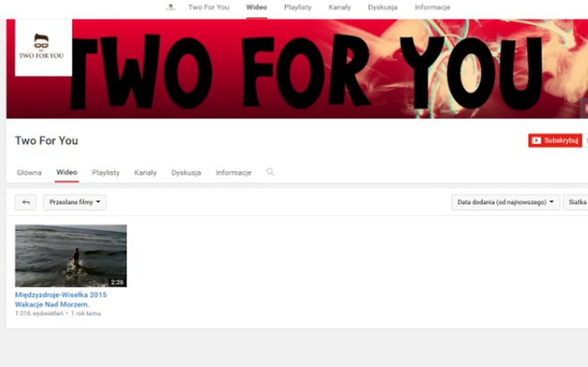Screen dimensions: 588x367
Task: Click the Two For You channel logo image
Action: pyautogui.click(x=43, y=47)
